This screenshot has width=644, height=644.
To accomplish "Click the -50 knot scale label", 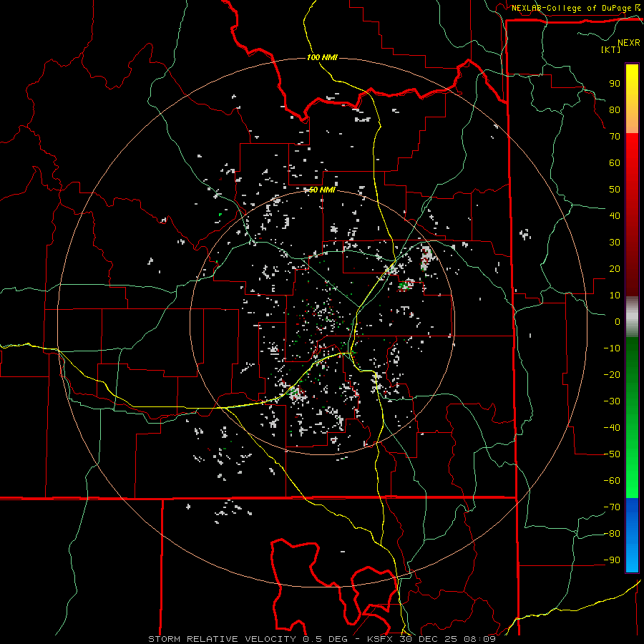I will 612,454.
